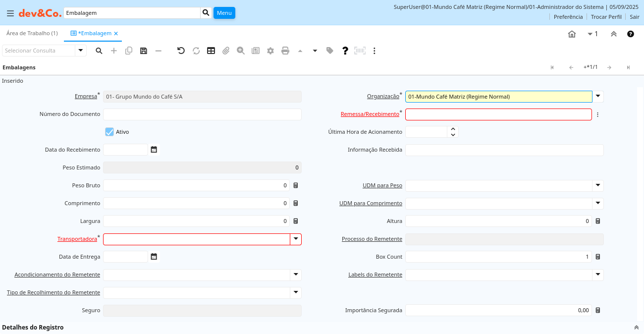Open calculator for Peso Bruto field
The height and width of the screenshot is (334, 644).
point(296,185)
